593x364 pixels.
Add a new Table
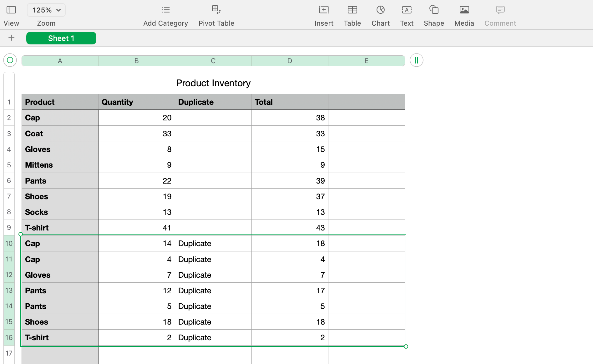click(352, 10)
